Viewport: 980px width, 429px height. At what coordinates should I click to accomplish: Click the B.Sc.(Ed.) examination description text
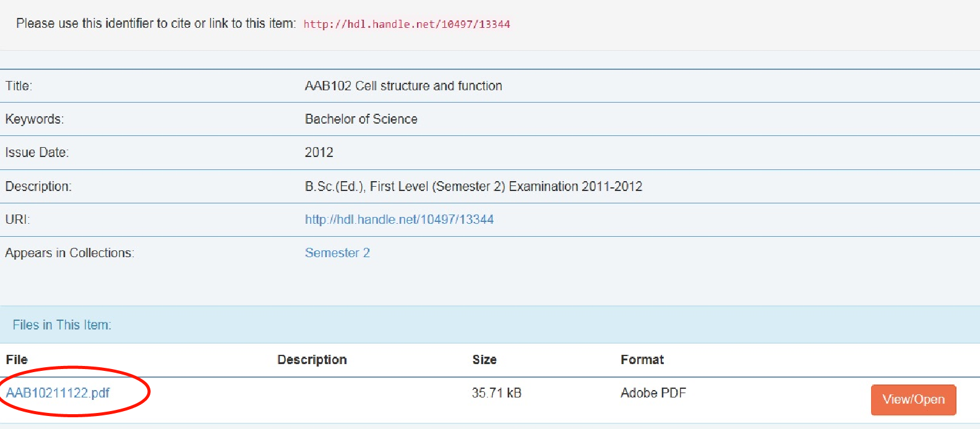tap(473, 186)
